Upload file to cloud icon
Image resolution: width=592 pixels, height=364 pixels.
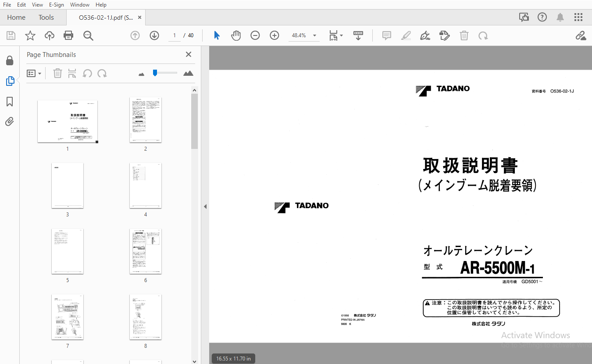50,35
